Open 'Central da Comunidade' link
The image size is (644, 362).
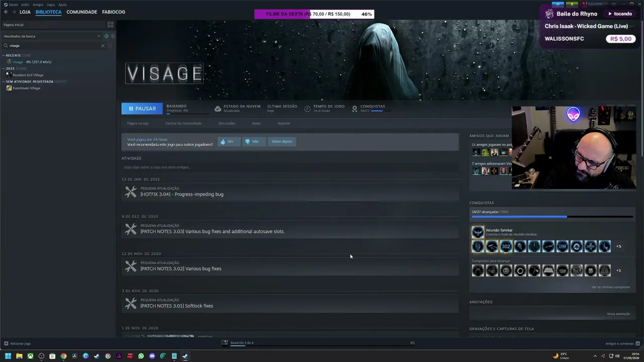[x=183, y=123]
